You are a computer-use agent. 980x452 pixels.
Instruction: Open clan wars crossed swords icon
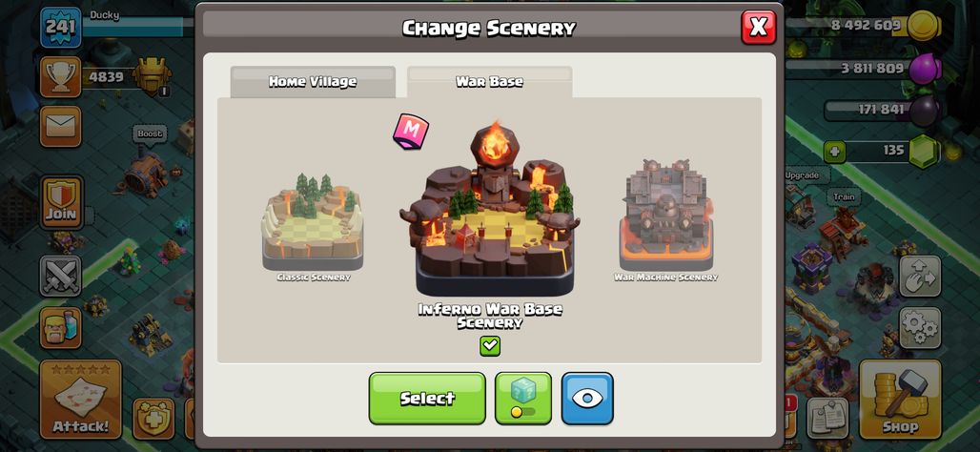(61, 276)
